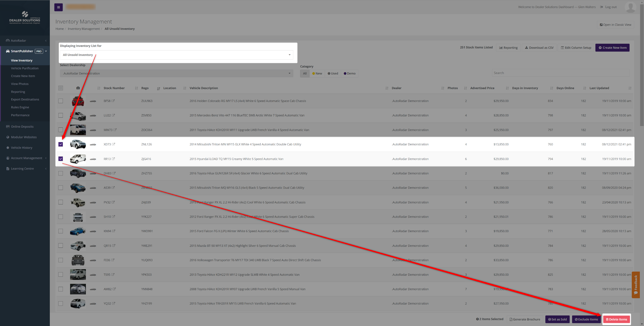The width and height of the screenshot is (644, 326).
Task: Check the BF58 row checkbox
Action: click(60, 101)
